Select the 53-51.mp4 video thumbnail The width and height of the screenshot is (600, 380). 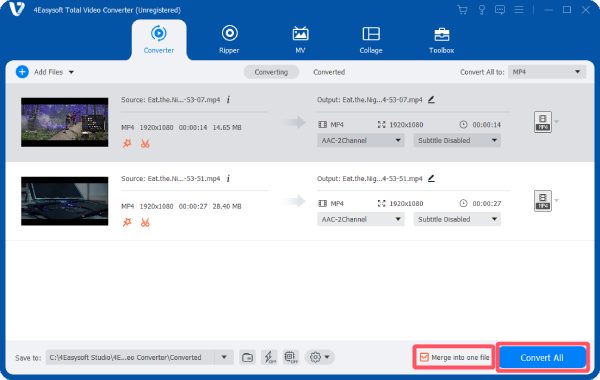65,201
